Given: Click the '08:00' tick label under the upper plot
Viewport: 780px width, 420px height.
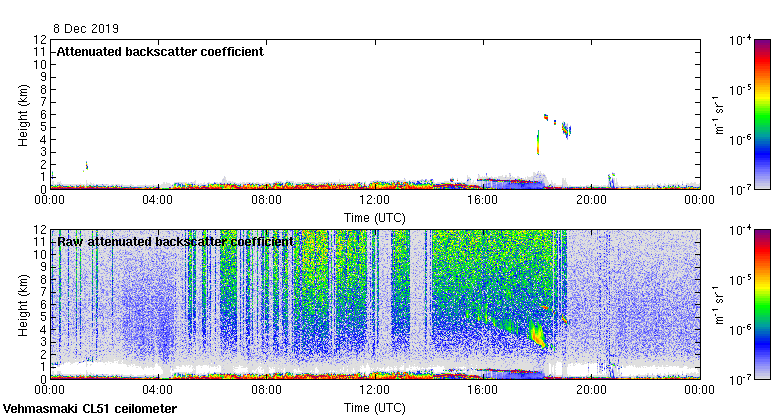Looking at the screenshot, I should (x=266, y=200).
